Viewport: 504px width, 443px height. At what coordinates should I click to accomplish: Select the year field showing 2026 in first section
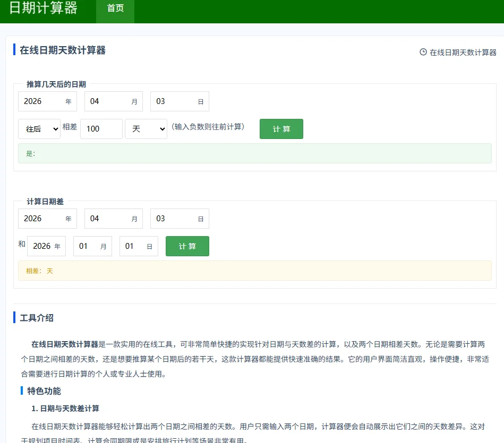tap(47, 101)
